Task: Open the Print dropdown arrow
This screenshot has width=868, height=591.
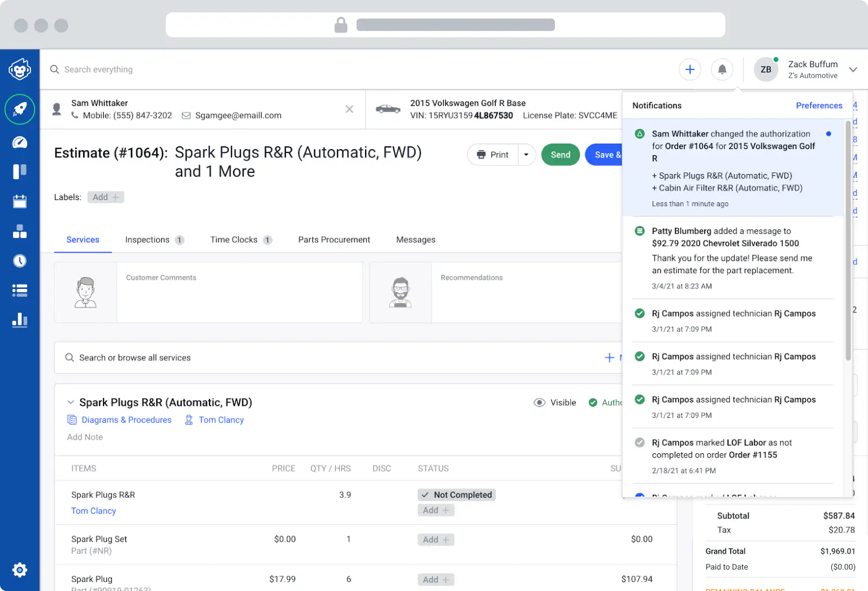Action: tap(526, 155)
